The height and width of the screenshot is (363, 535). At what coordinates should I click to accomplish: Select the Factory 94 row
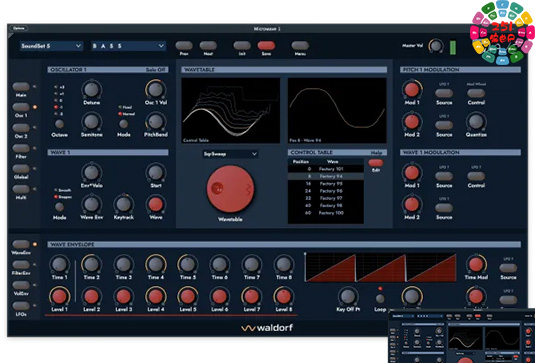pyautogui.click(x=326, y=176)
